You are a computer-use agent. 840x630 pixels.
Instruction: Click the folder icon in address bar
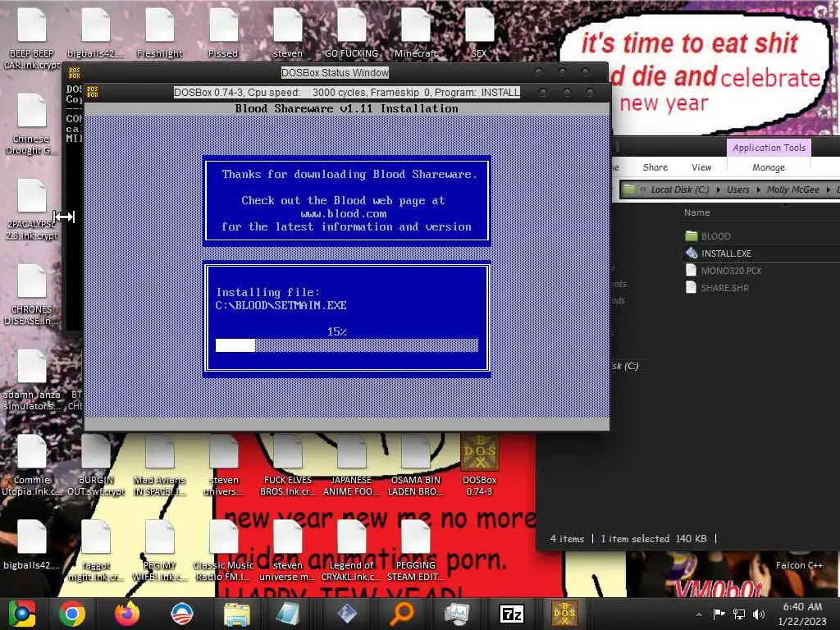(x=629, y=189)
